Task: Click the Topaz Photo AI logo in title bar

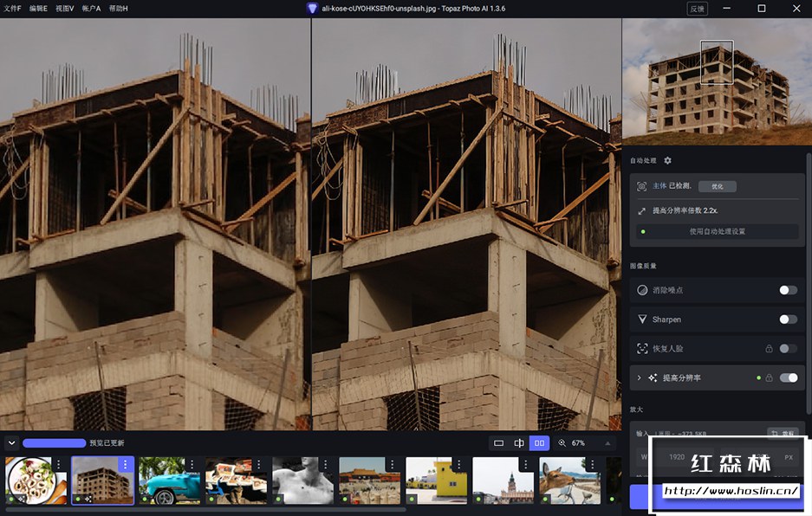Action: tap(312, 9)
